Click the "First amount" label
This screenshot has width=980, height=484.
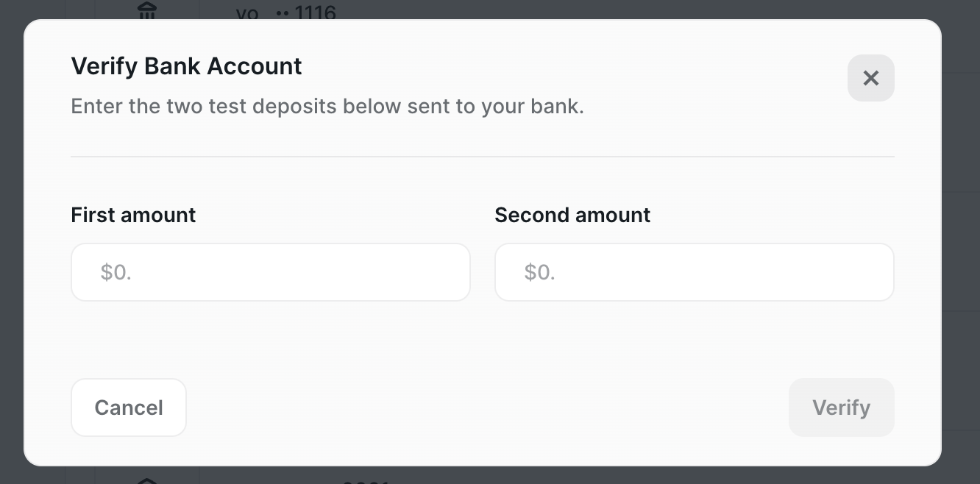(133, 215)
